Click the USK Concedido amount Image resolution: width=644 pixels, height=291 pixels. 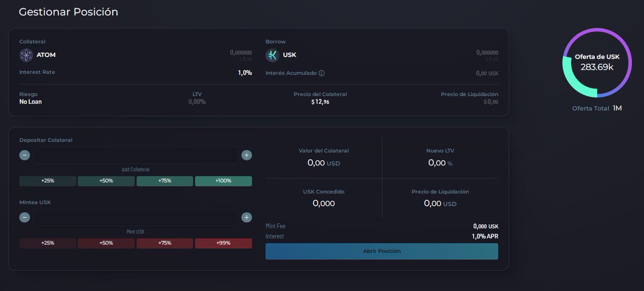[324, 203]
